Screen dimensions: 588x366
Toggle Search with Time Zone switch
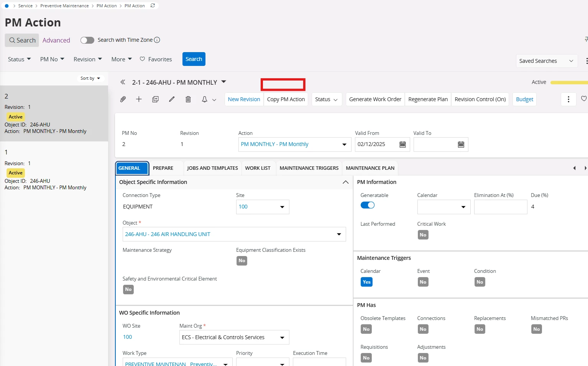click(87, 40)
